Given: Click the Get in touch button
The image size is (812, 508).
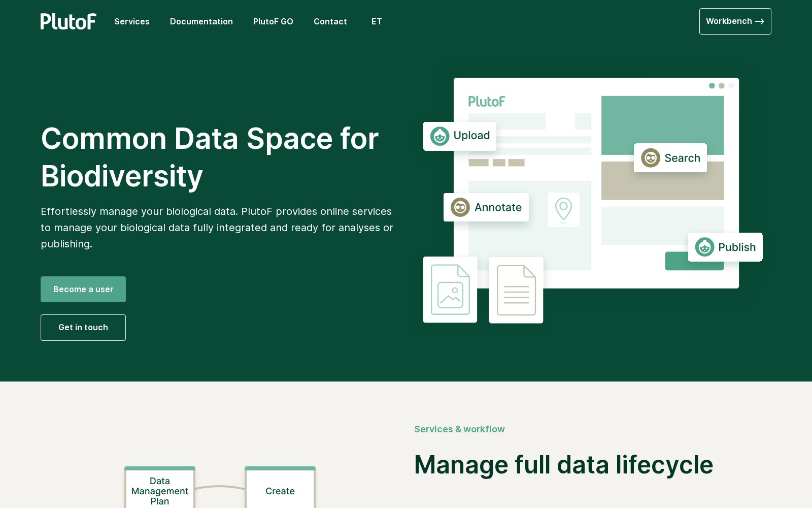Looking at the screenshot, I should click(83, 328).
